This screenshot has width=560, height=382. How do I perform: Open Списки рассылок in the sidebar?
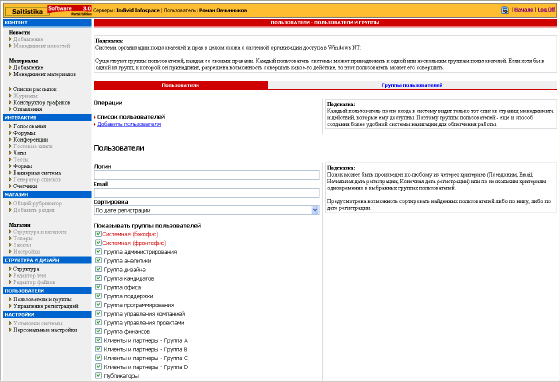click(35, 89)
